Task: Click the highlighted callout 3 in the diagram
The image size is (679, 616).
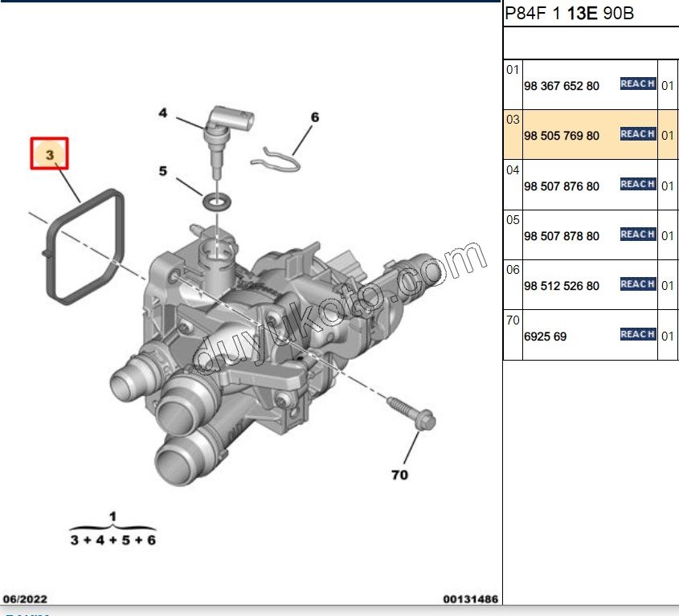Action: coord(49,153)
